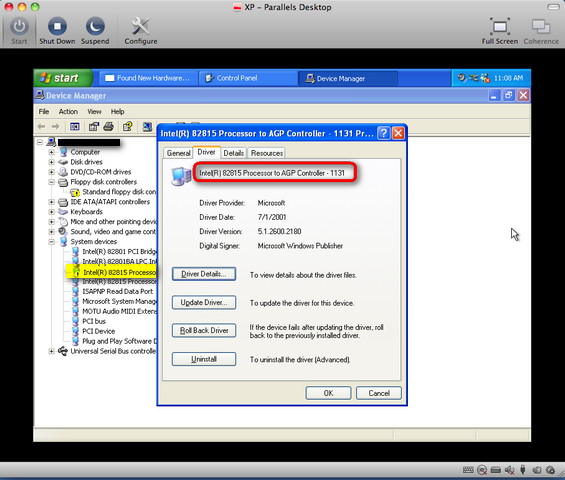Click the network tray icon in XP taskbar
The width and height of the screenshot is (565, 480).
473,78
